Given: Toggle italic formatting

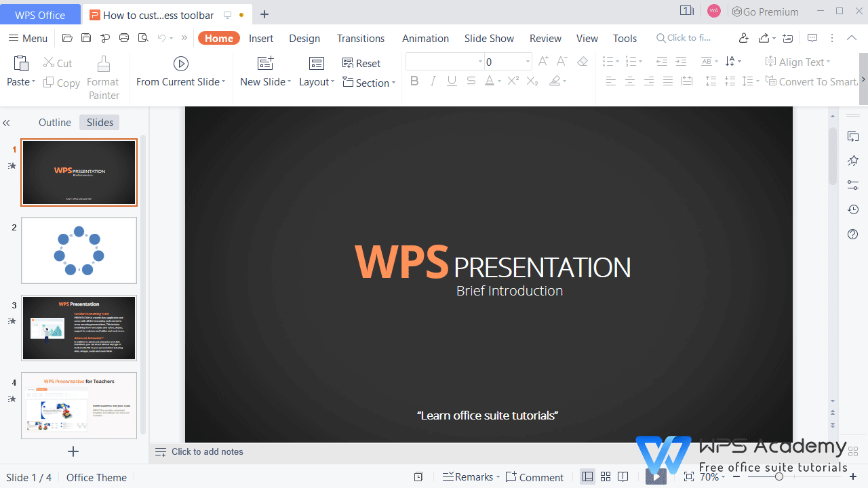Looking at the screenshot, I should click(x=433, y=81).
